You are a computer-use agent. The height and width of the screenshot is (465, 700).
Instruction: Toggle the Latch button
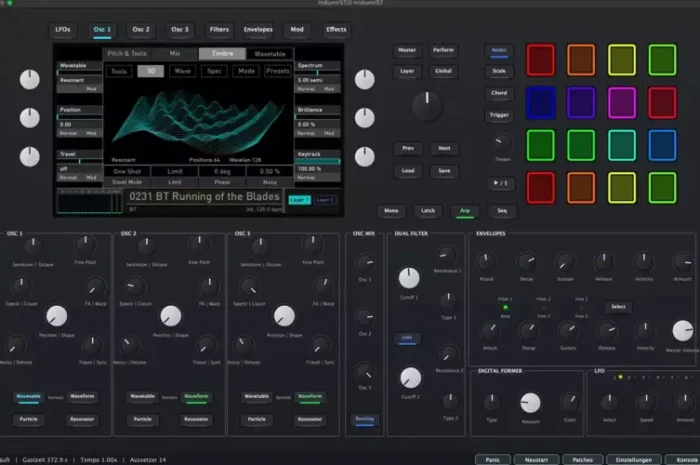tap(428, 211)
